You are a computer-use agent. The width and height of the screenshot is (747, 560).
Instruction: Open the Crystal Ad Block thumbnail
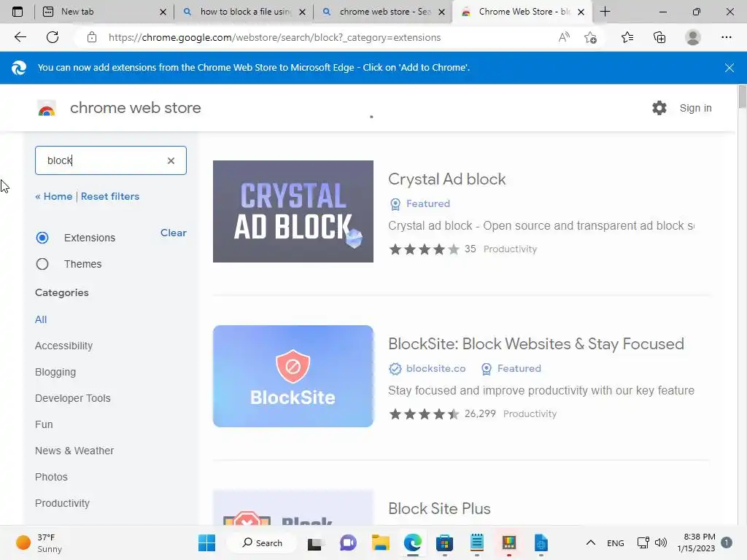coord(293,211)
